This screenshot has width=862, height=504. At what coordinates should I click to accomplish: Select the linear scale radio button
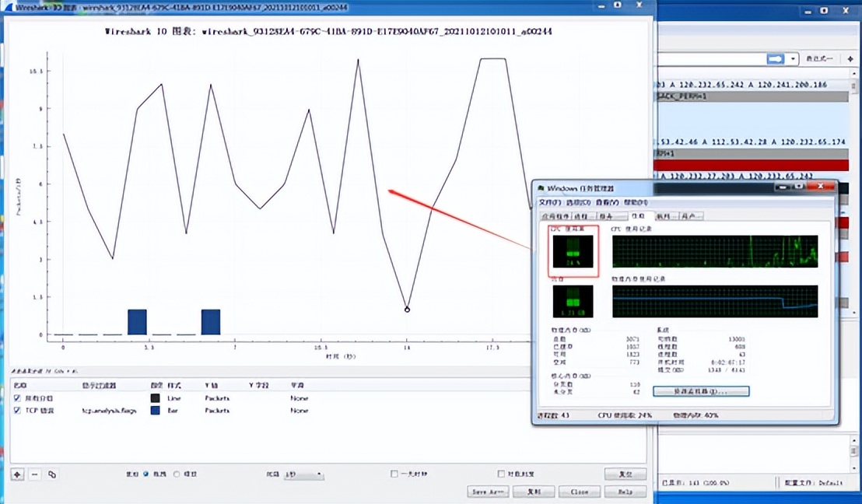coord(146,474)
